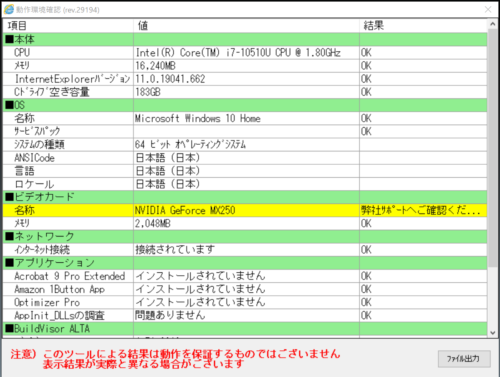Click the app icon in the title bar
The height and width of the screenshot is (377, 500).
pyautogui.click(x=9, y=9)
